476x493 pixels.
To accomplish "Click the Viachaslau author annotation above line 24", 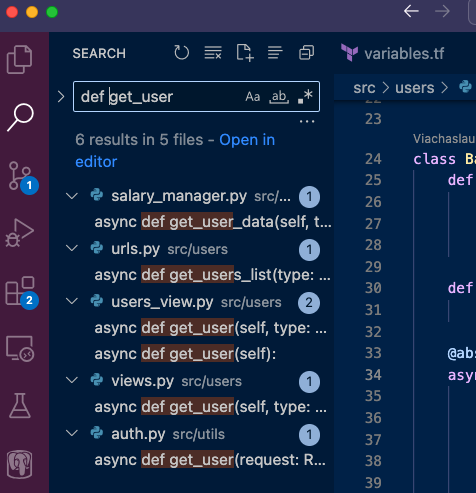I will 444,139.
